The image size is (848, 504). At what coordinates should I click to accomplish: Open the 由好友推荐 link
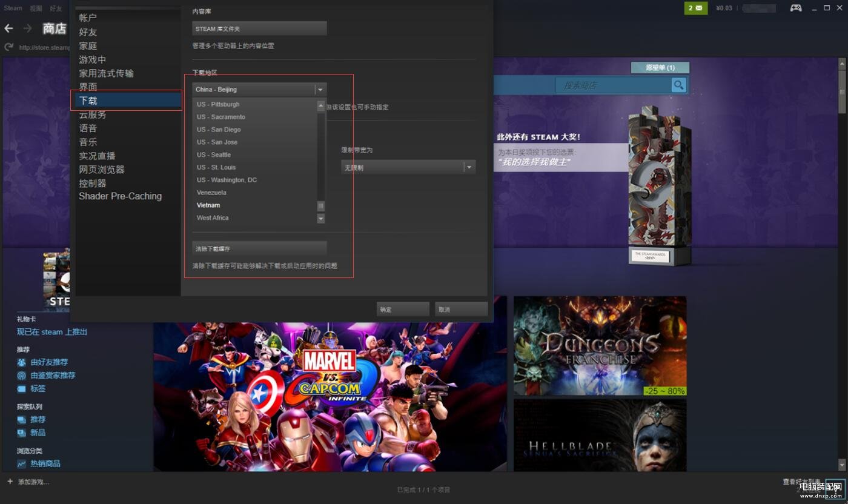point(49,362)
